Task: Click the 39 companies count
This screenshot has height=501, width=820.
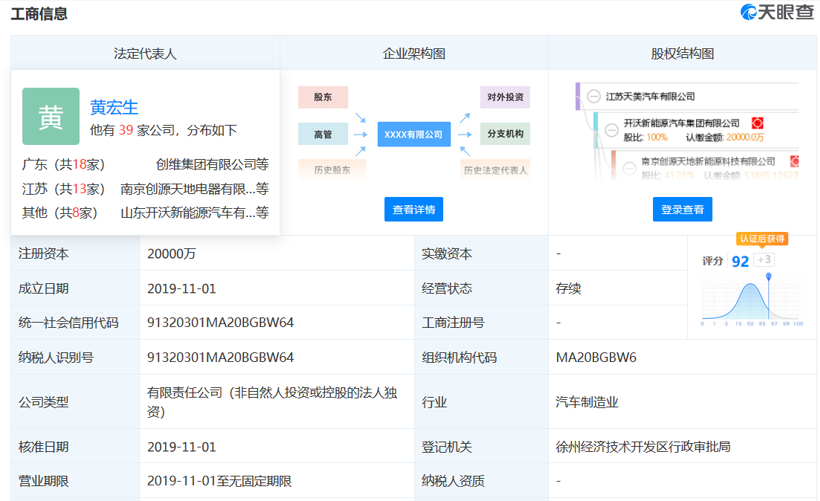Action: (x=126, y=130)
